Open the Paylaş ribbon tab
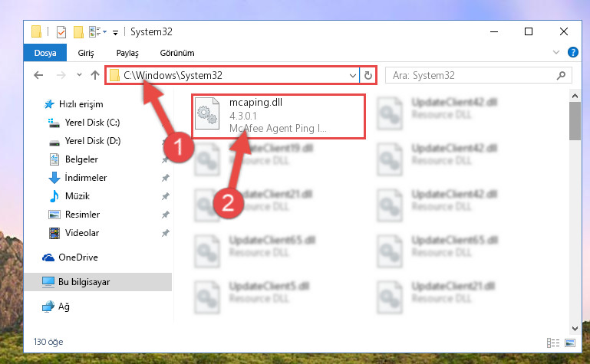590x364 pixels. click(127, 53)
